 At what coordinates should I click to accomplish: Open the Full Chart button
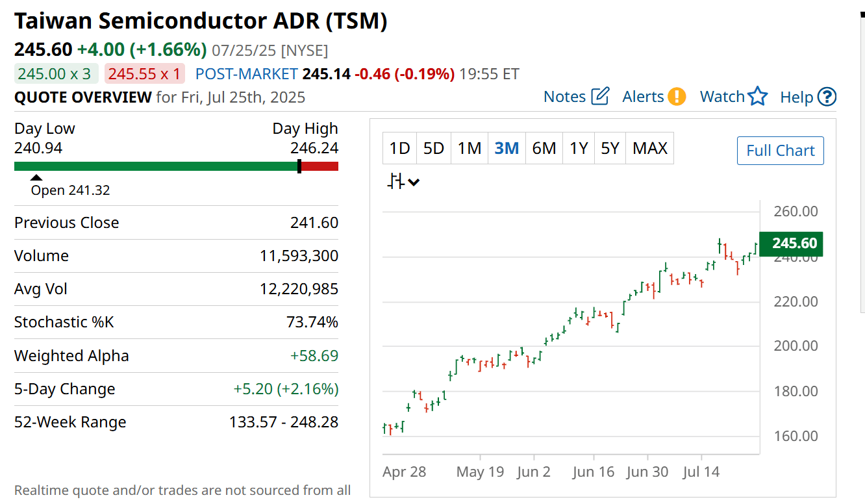pyautogui.click(x=781, y=151)
